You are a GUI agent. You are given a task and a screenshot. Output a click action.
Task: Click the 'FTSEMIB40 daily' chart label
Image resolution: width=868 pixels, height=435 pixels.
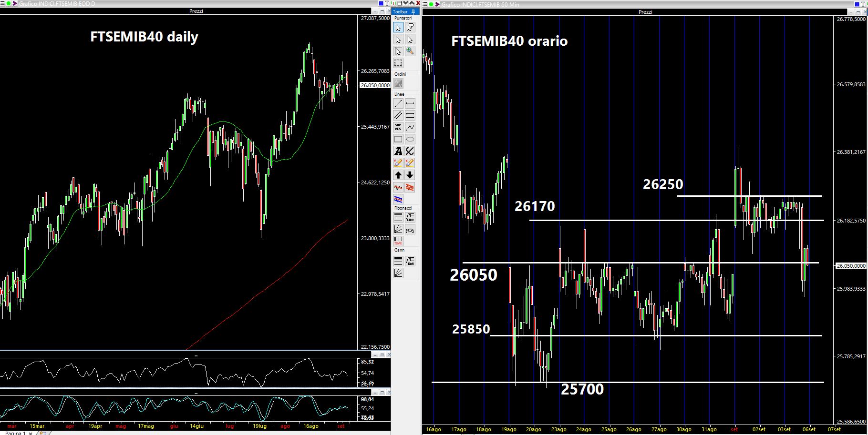coord(144,37)
